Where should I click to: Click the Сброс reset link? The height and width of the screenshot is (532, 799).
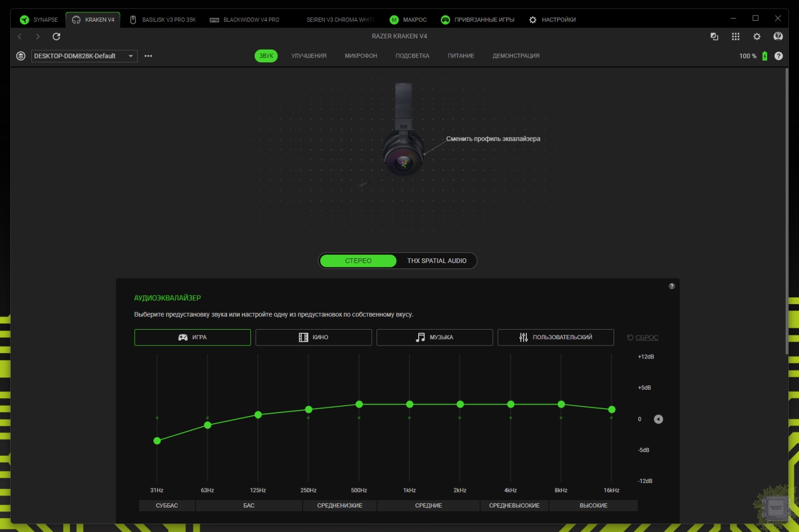click(x=646, y=338)
